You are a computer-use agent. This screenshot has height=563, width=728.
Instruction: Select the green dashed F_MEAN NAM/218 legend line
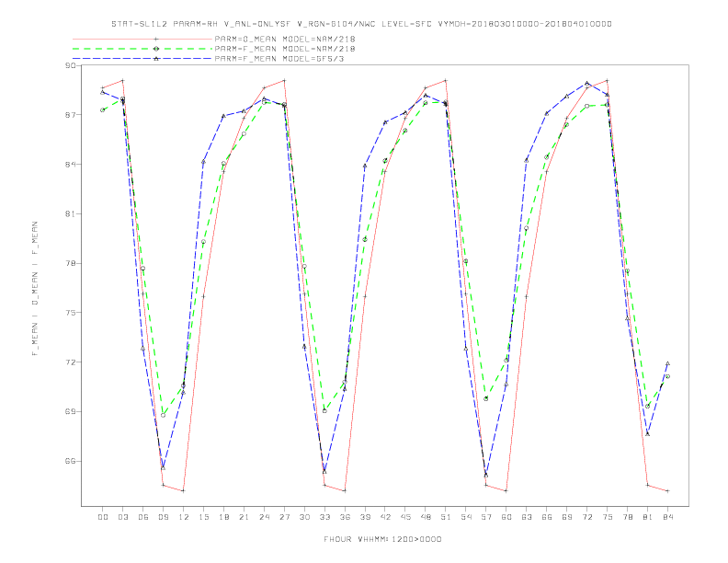click(x=142, y=49)
